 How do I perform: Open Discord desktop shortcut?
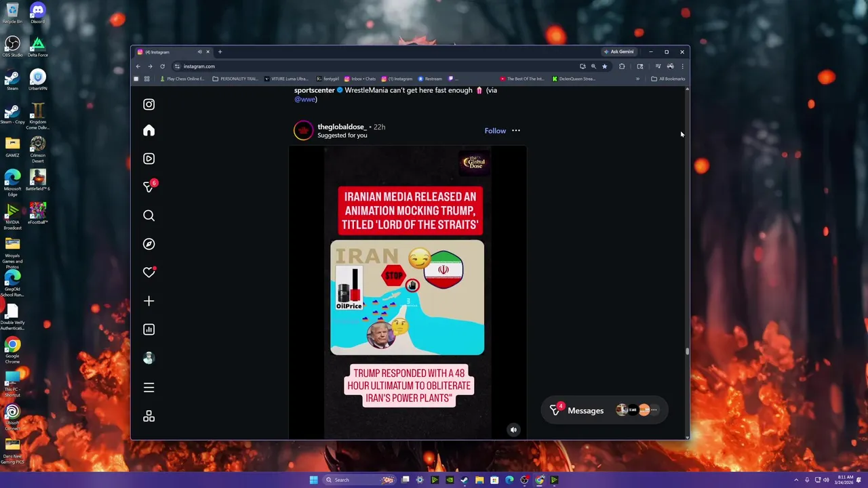click(x=38, y=13)
